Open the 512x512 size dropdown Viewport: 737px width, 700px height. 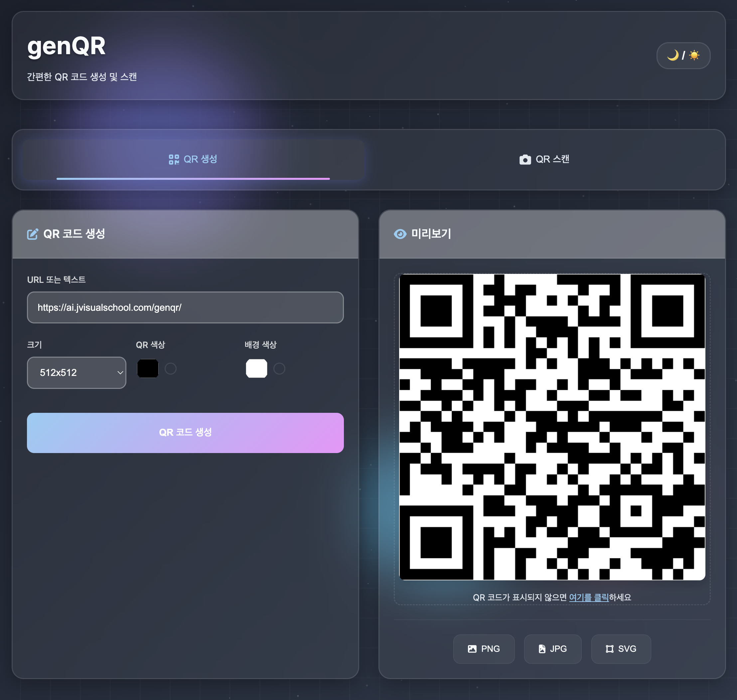[76, 372]
